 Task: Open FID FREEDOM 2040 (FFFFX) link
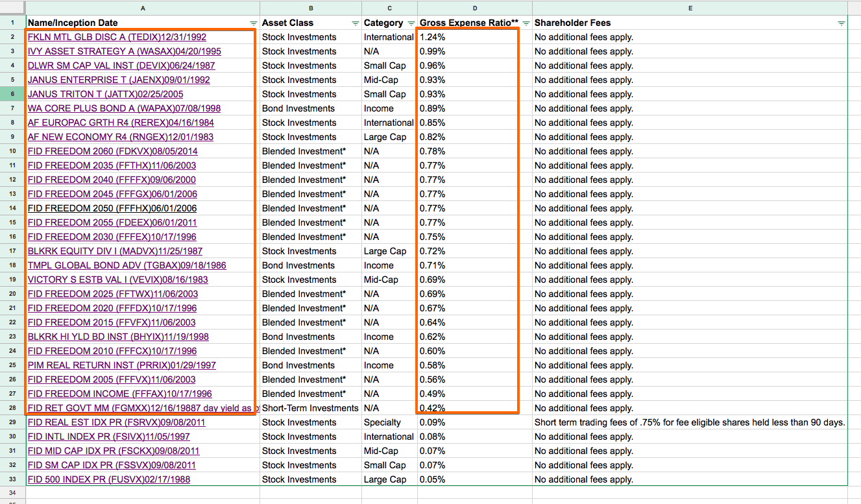[112, 180]
